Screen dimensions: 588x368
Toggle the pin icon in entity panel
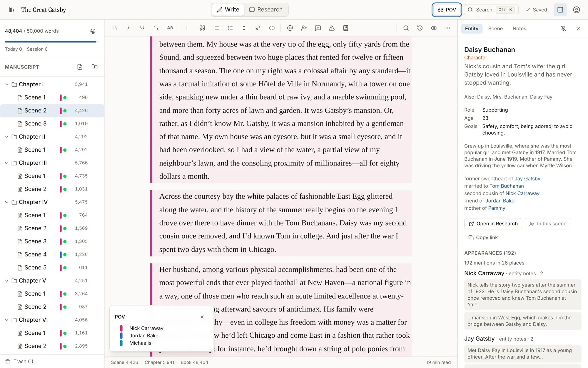click(x=563, y=29)
